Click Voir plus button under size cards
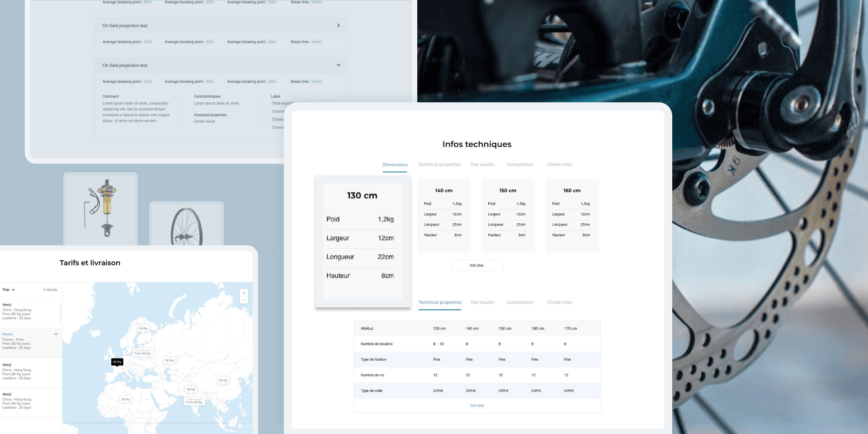 (x=476, y=265)
